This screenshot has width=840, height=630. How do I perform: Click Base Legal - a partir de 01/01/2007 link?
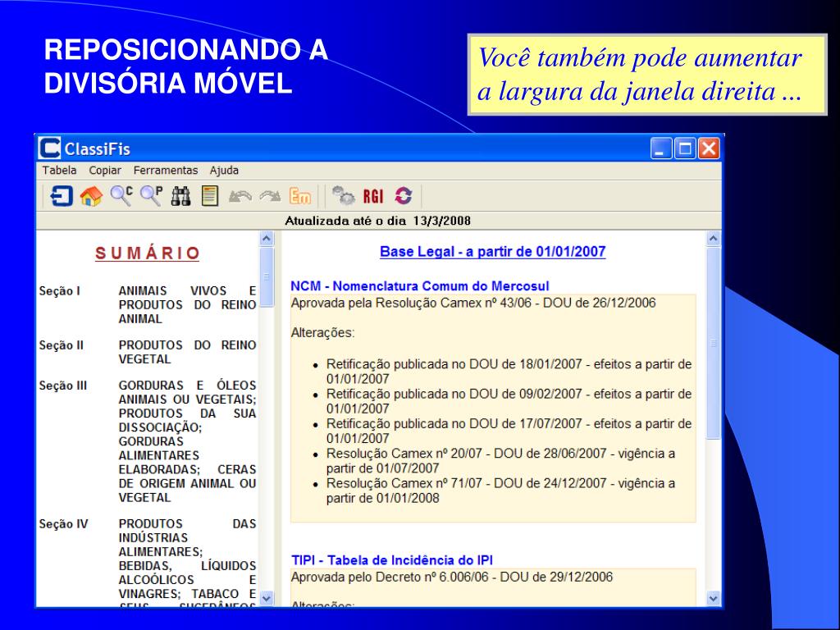[x=492, y=251]
